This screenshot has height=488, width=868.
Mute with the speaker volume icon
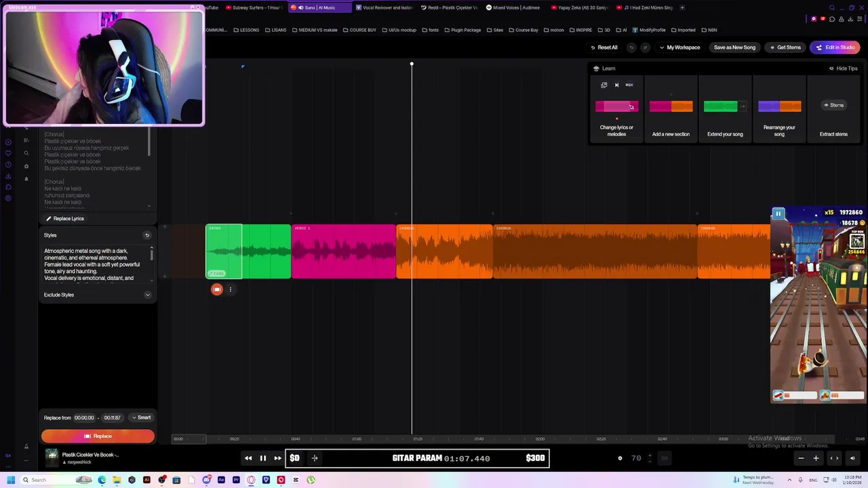[x=852, y=458]
